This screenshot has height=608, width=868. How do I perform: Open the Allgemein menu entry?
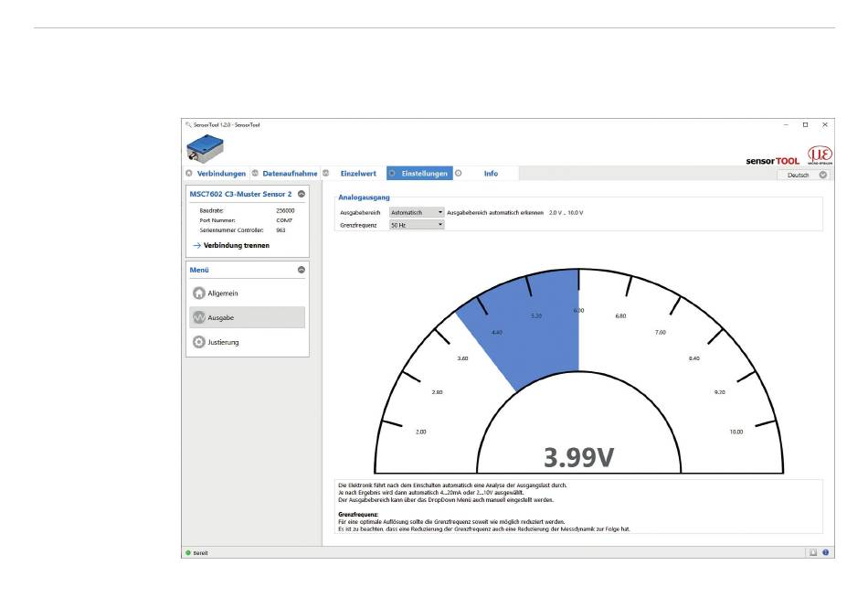pos(248,293)
